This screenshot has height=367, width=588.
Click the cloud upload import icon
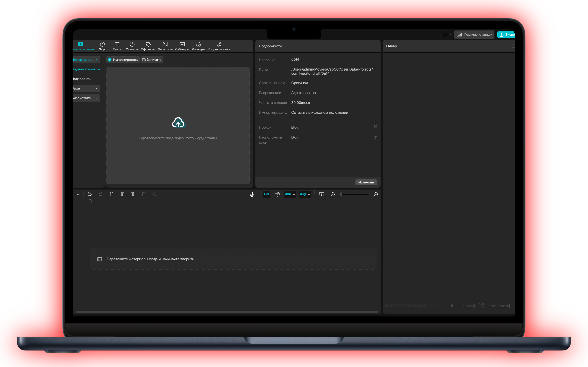click(x=178, y=123)
